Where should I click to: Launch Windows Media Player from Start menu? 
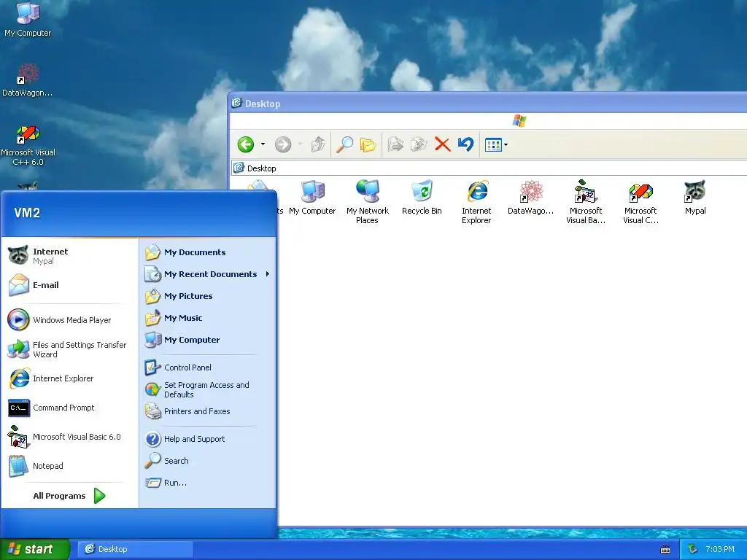[x=70, y=320]
